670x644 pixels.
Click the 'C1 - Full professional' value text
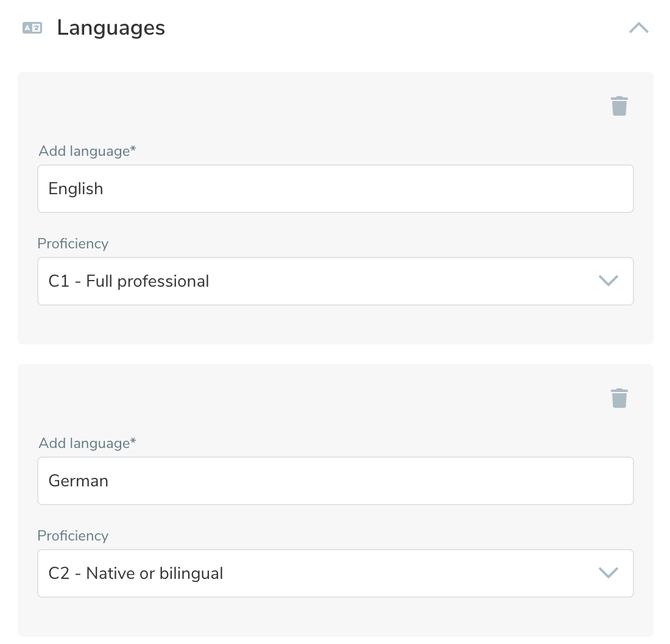coord(129,281)
